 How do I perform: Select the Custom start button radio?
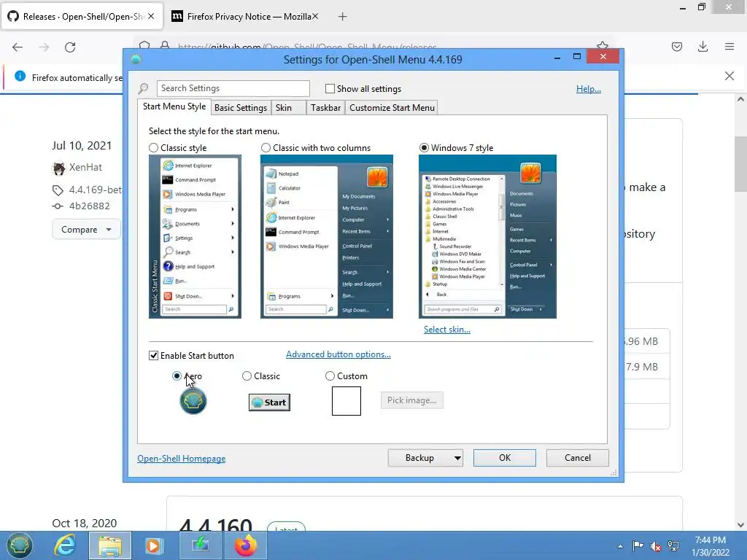click(x=330, y=376)
